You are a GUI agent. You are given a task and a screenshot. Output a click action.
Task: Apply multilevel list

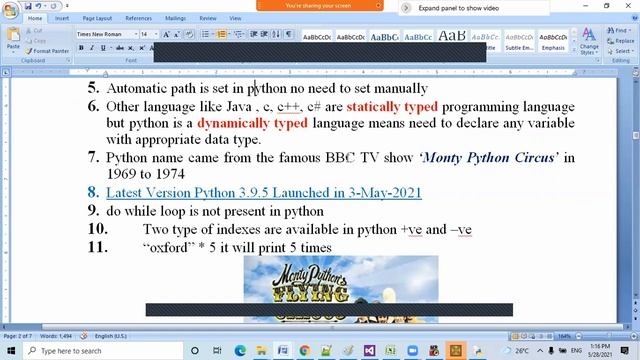click(238, 34)
